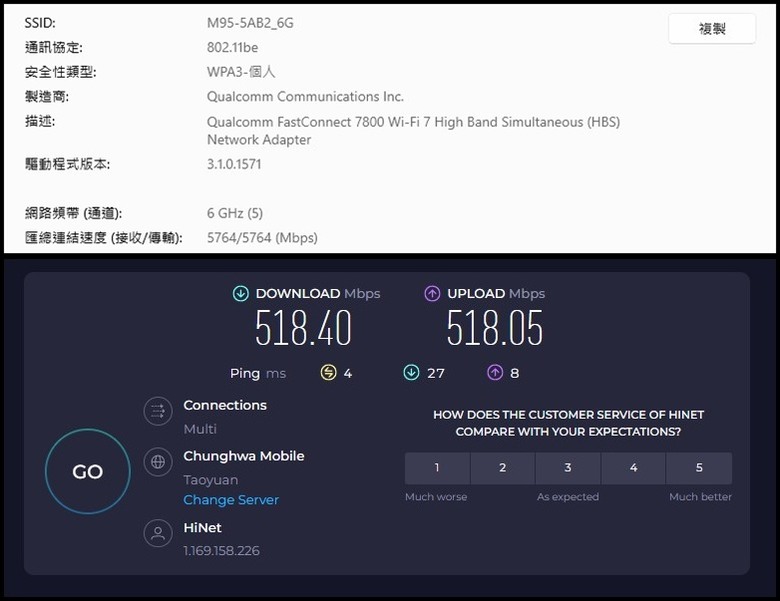
Task: Rate HiNet service as 1
Action: (437, 468)
